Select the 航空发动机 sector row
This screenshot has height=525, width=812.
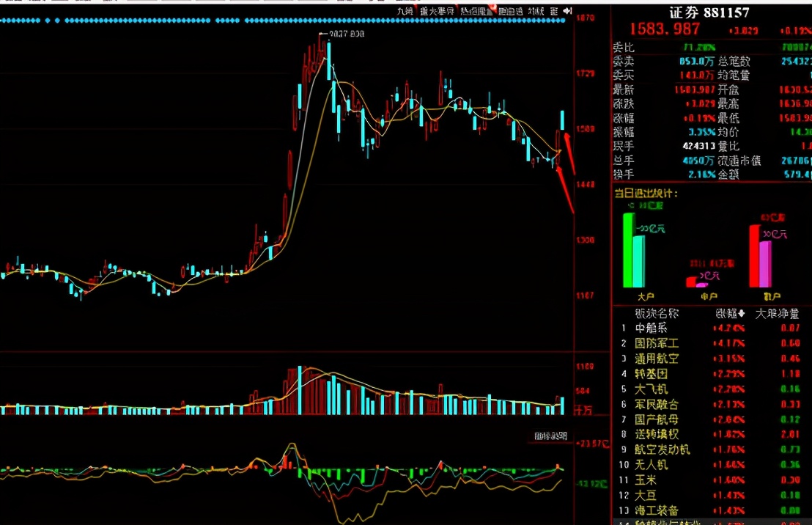(712, 450)
